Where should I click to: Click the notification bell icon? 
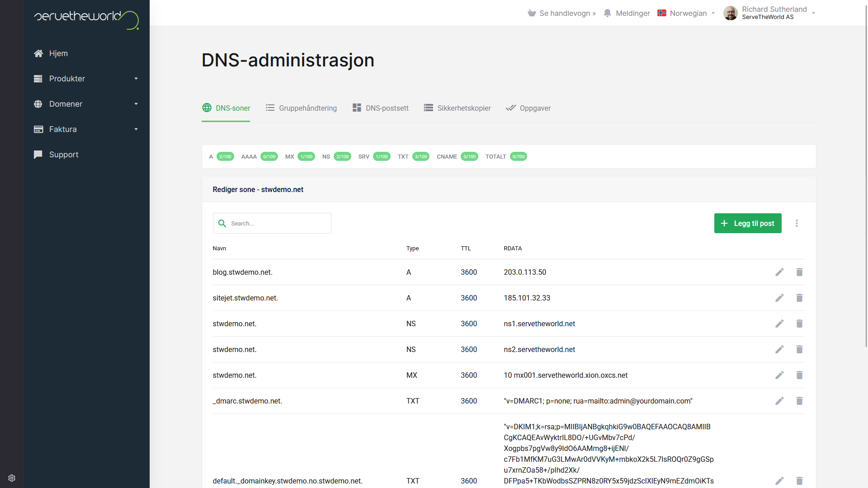point(607,13)
